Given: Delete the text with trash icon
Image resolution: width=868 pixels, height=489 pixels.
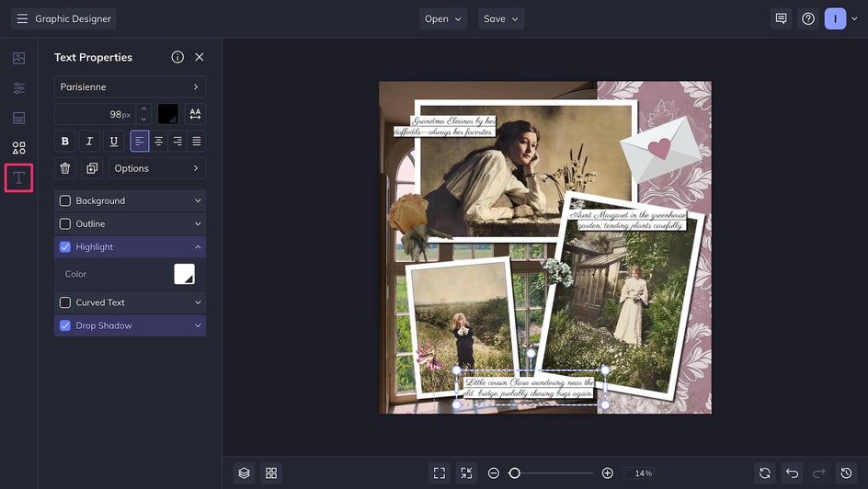Looking at the screenshot, I should pos(65,168).
